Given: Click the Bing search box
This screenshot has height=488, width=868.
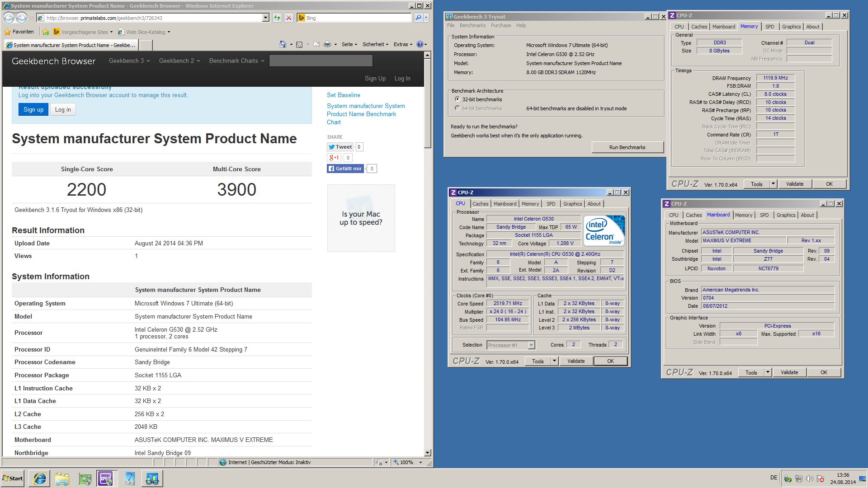Looking at the screenshot, I should coord(354,18).
